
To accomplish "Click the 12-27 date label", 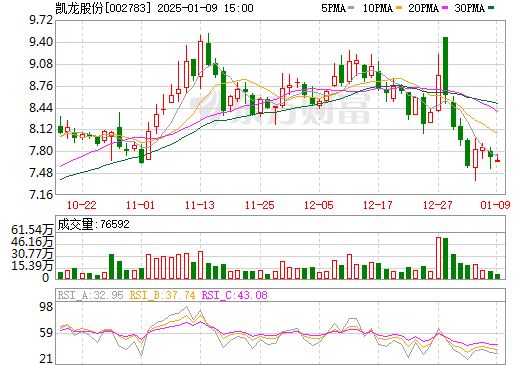I will pos(438,205).
